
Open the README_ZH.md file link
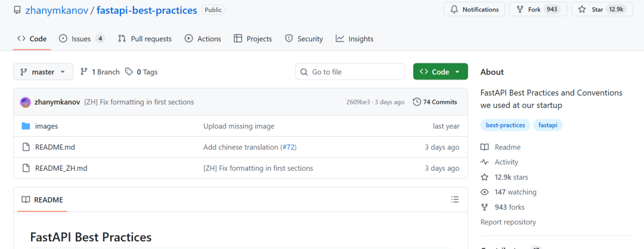pyautogui.click(x=61, y=168)
